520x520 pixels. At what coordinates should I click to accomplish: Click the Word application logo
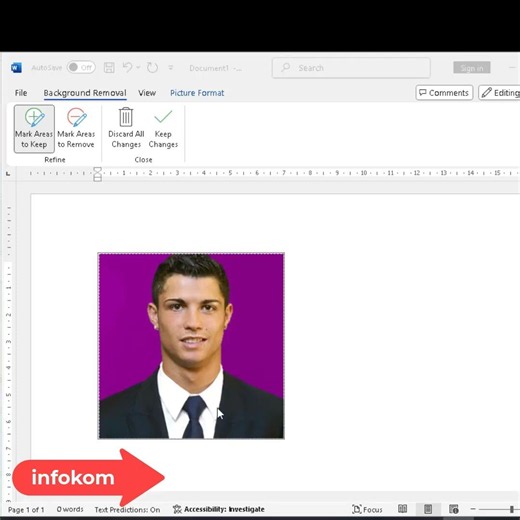coord(16,68)
